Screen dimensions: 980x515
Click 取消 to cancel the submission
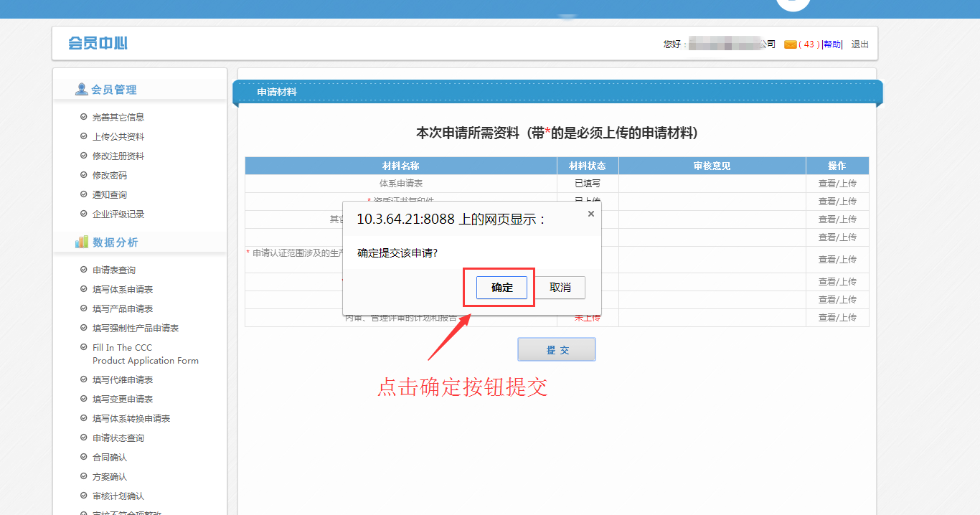(560, 288)
